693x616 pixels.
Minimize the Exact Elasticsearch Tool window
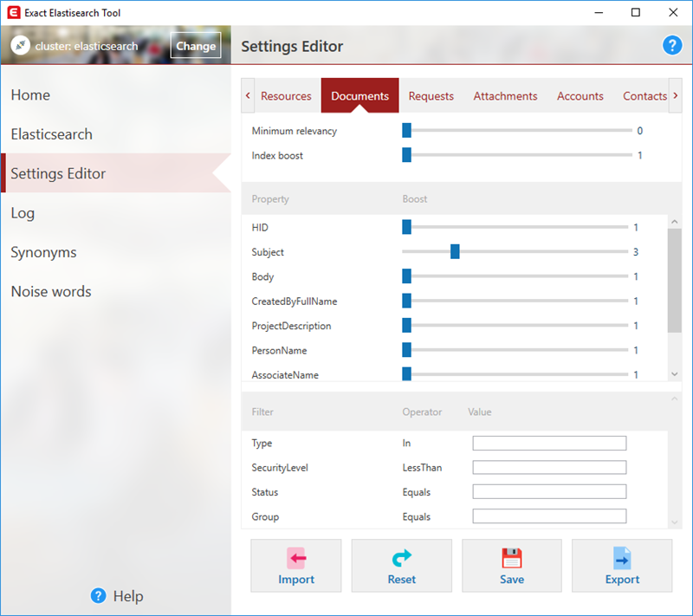coord(599,12)
